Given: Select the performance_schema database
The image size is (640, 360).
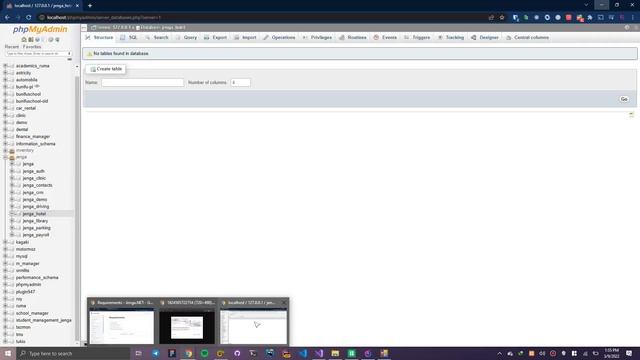Looking at the screenshot, I should click(x=37, y=278).
